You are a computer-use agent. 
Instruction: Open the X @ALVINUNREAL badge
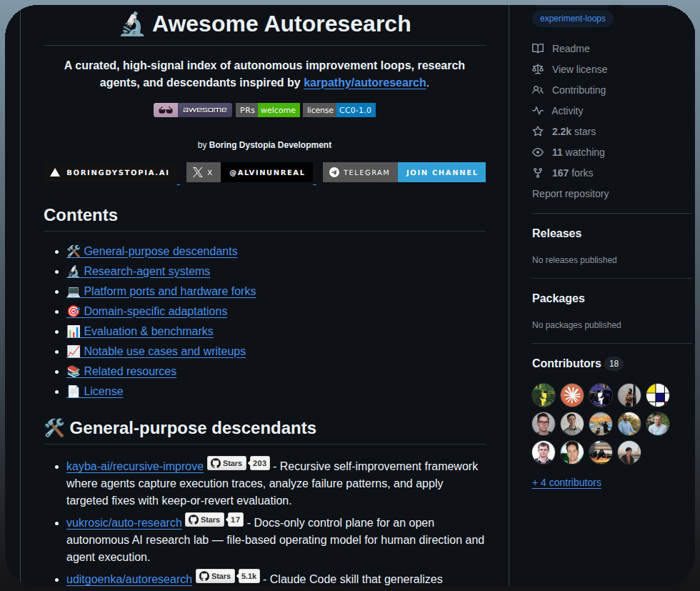tap(249, 172)
